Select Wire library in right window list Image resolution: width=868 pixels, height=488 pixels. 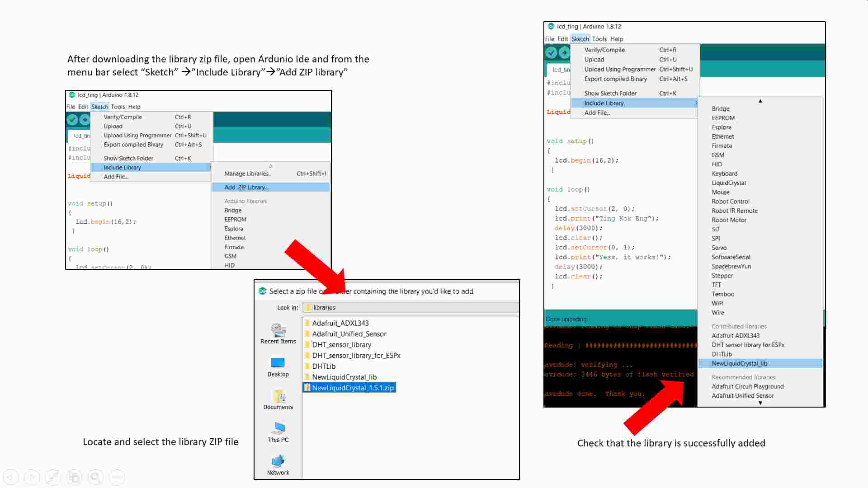[760, 312]
